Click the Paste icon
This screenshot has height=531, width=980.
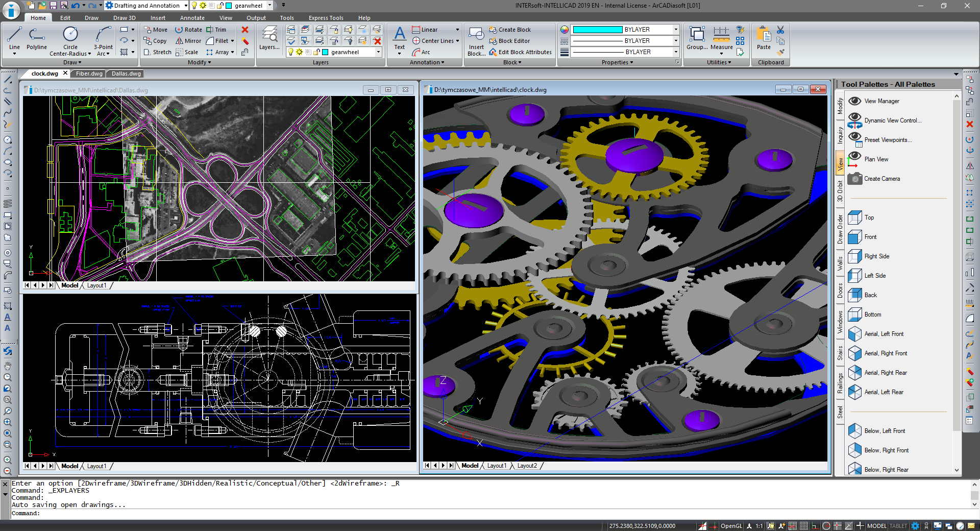764,38
